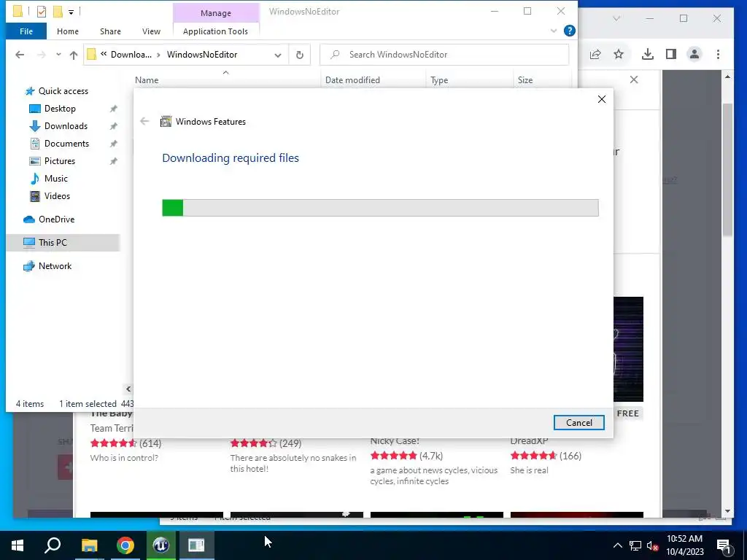Sort files by Date modified column
Viewport: 747px width, 560px height.
352,80
